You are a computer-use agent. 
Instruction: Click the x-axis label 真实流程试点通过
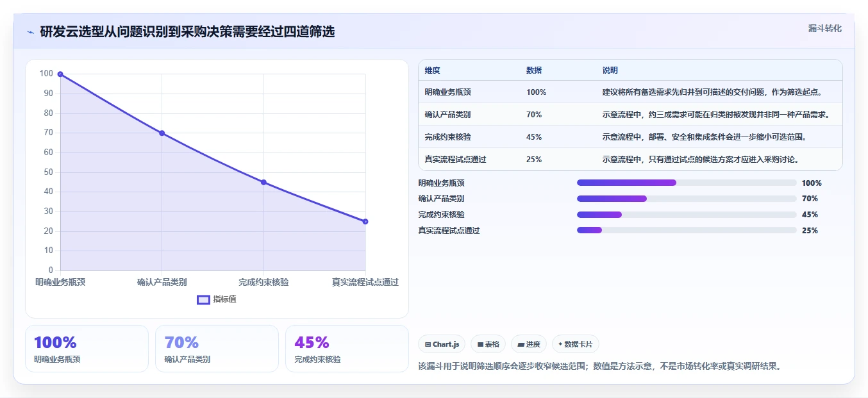tap(365, 282)
